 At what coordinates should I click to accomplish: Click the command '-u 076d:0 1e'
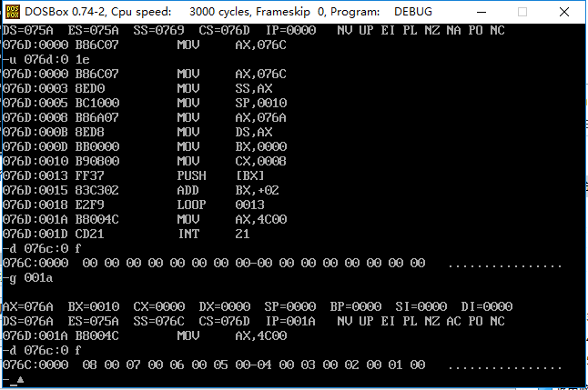(x=46, y=60)
